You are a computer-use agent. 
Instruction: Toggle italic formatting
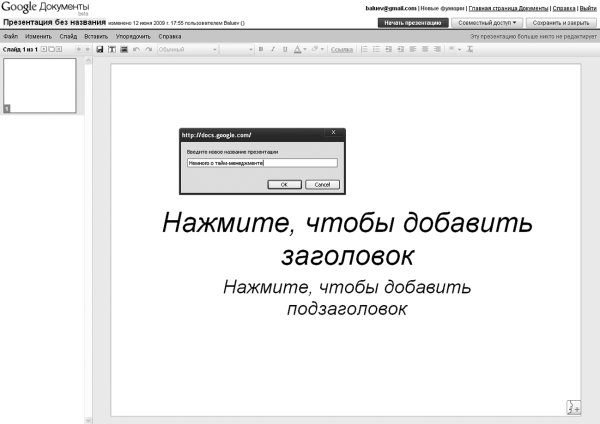[x=273, y=49]
